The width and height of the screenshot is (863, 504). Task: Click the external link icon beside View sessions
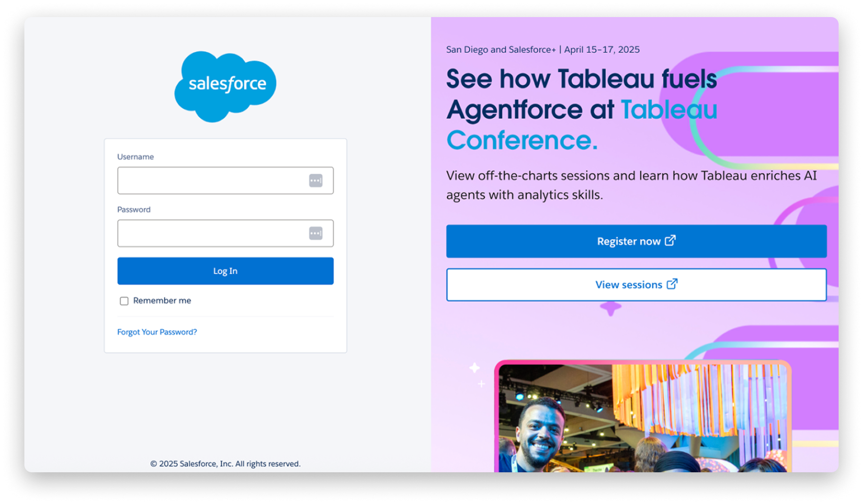pyautogui.click(x=672, y=284)
